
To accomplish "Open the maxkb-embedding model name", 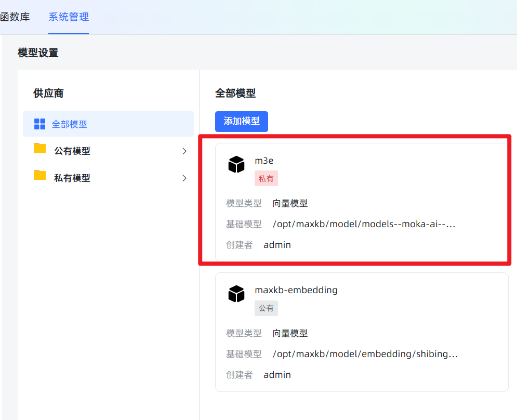I will (x=296, y=290).
